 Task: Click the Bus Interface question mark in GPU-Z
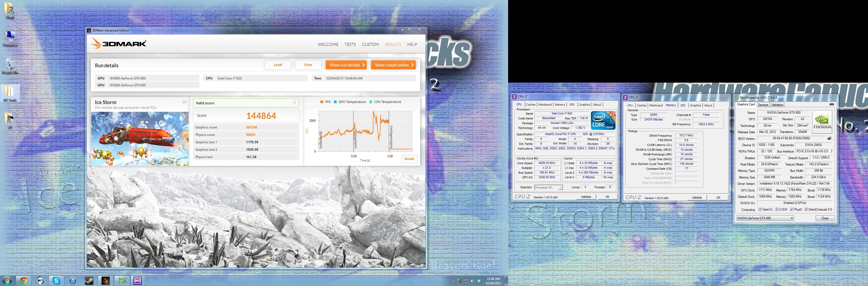click(x=831, y=151)
